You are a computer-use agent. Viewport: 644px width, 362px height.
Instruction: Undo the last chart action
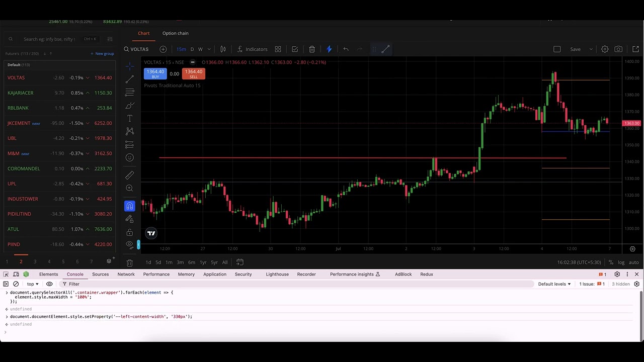(346, 49)
